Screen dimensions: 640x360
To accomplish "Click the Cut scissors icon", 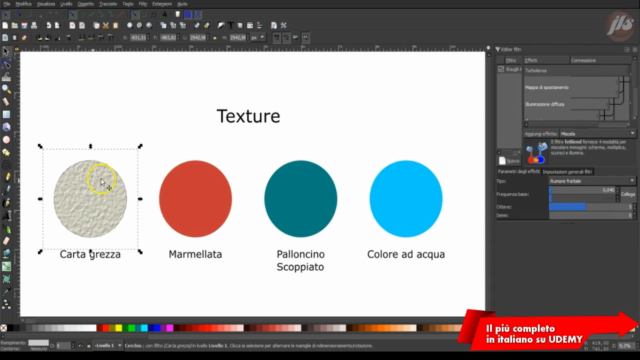I will coord(106,25).
